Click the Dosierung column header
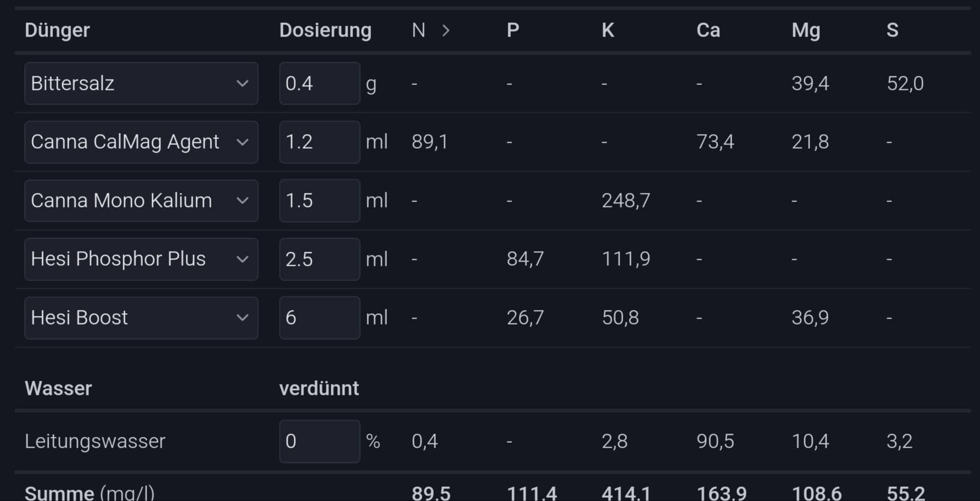Screen dimensions: 980x501 [x=325, y=30]
